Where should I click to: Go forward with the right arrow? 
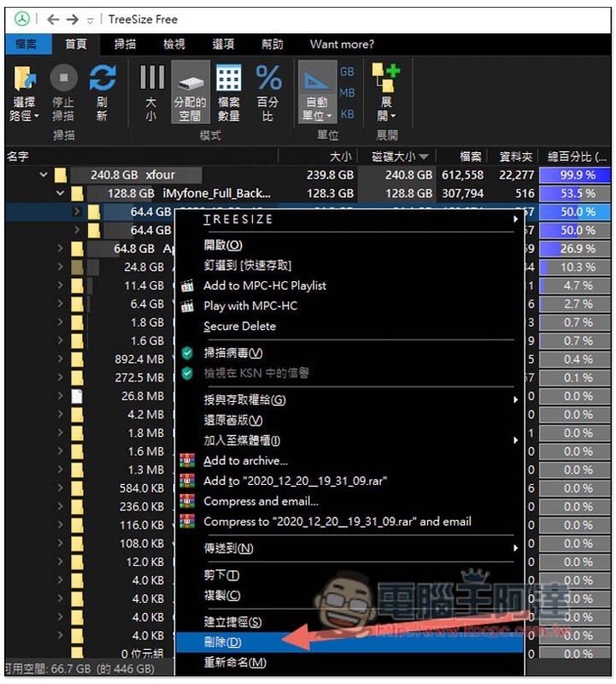[x=73, y=19]
